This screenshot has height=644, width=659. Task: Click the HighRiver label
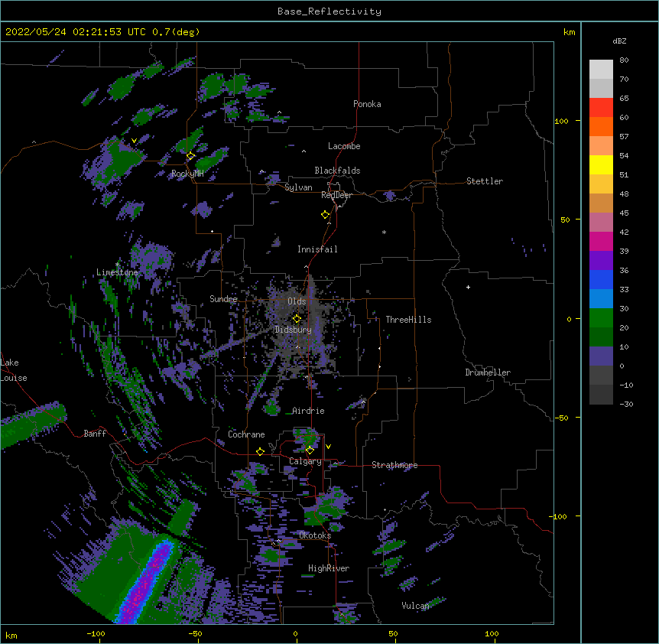click(329, 568)
